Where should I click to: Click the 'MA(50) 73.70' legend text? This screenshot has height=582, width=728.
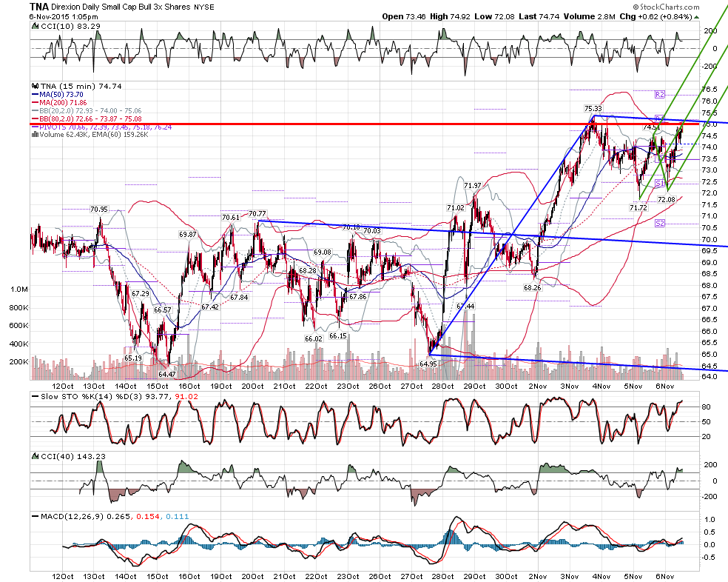tap(61, 94)
